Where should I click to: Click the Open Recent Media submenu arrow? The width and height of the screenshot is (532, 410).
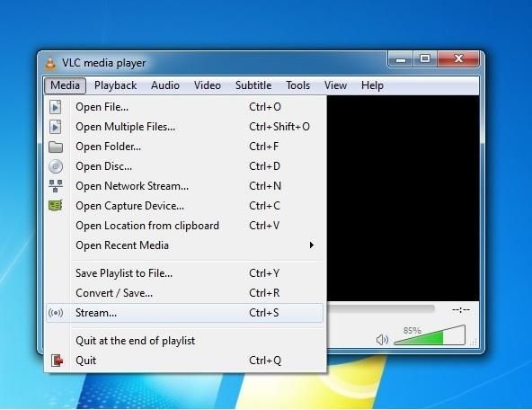(312, 245)
